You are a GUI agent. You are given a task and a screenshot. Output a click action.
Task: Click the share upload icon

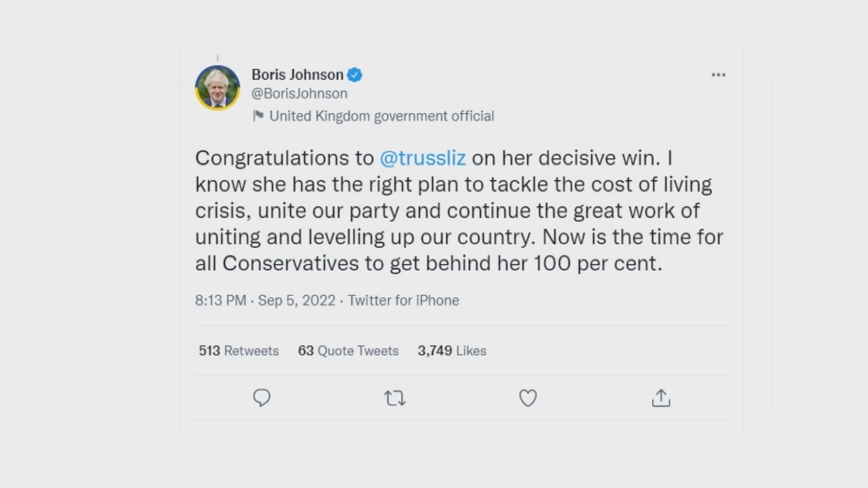[660, 398]
